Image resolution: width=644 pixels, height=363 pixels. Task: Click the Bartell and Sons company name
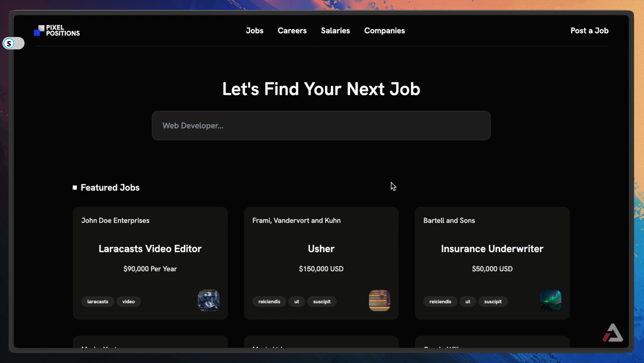[x=449, y=220]
